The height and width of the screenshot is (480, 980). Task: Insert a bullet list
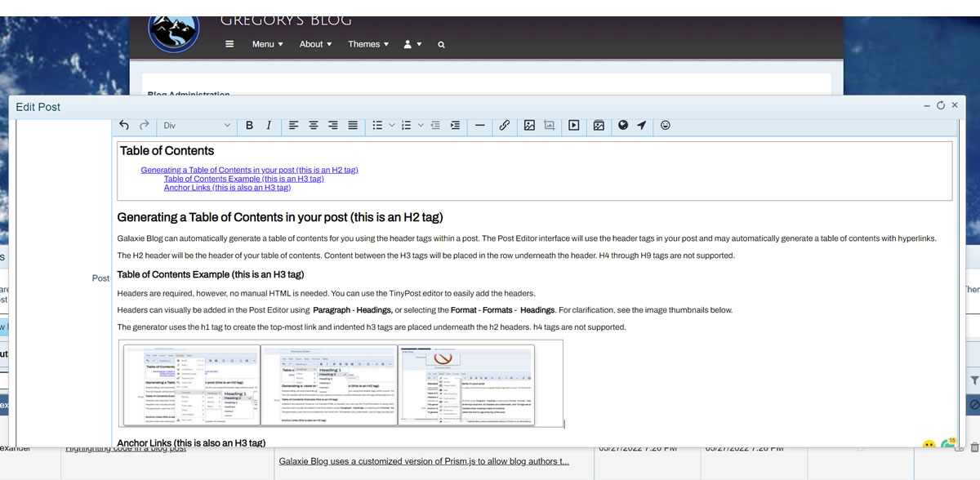pos(377,125)
